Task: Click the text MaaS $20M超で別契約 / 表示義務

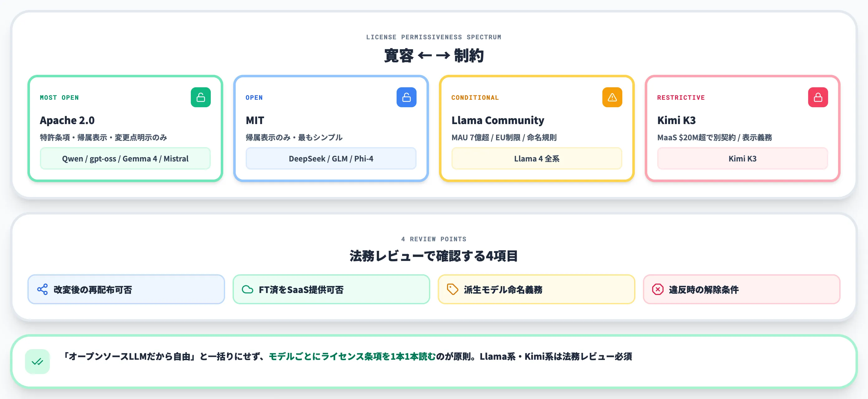Action: click(715, 137)
